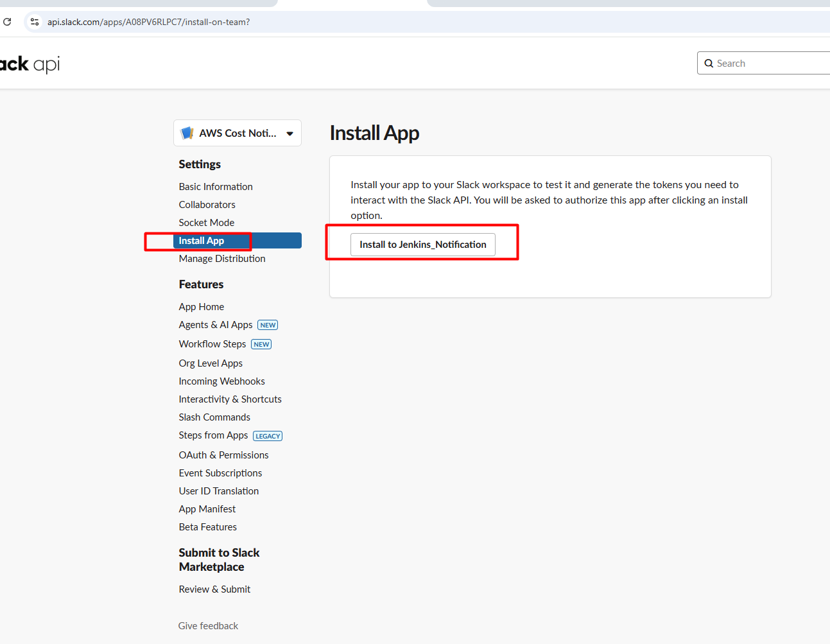Viewport: 830px width, 644px height.
Task: Open Beta Features
Action: (208, 527)
